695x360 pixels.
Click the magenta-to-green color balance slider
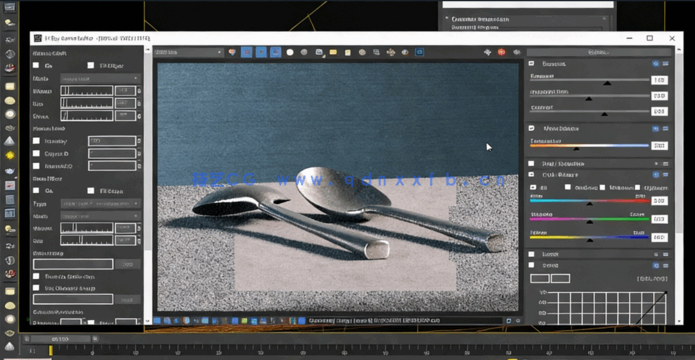[x=590, y=219]
